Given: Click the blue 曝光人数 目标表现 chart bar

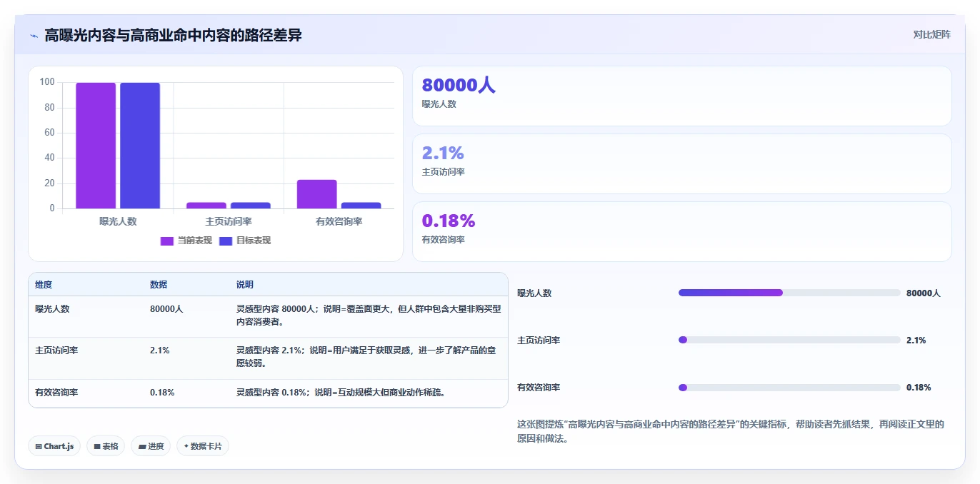Looking at the screenshot, I should pos(140,146).
